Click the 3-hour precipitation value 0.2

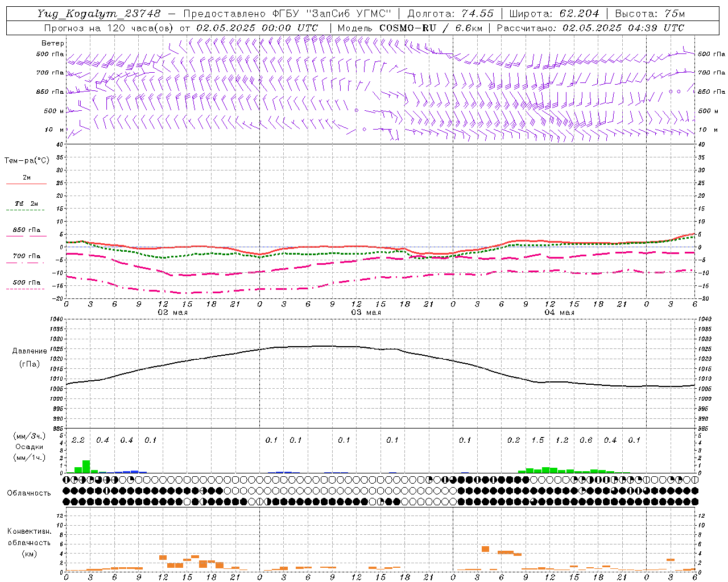514,440
